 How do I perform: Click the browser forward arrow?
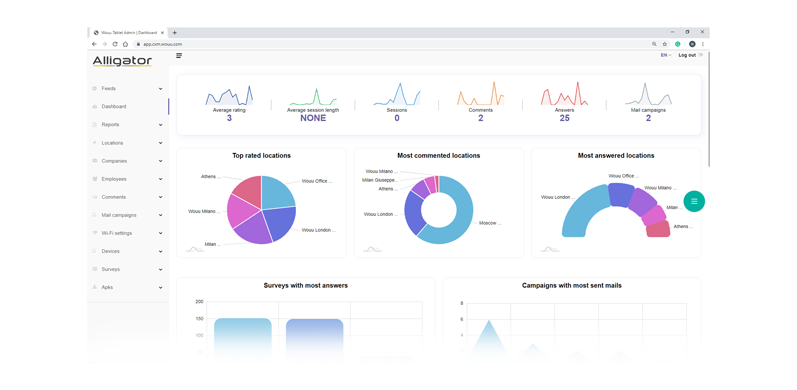104,44
